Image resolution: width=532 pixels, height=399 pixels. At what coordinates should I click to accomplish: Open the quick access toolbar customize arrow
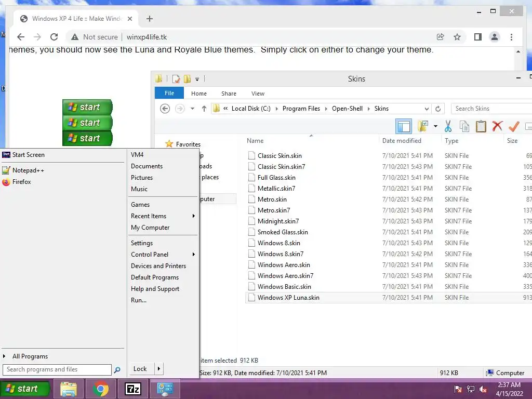(x=197, y=79)
